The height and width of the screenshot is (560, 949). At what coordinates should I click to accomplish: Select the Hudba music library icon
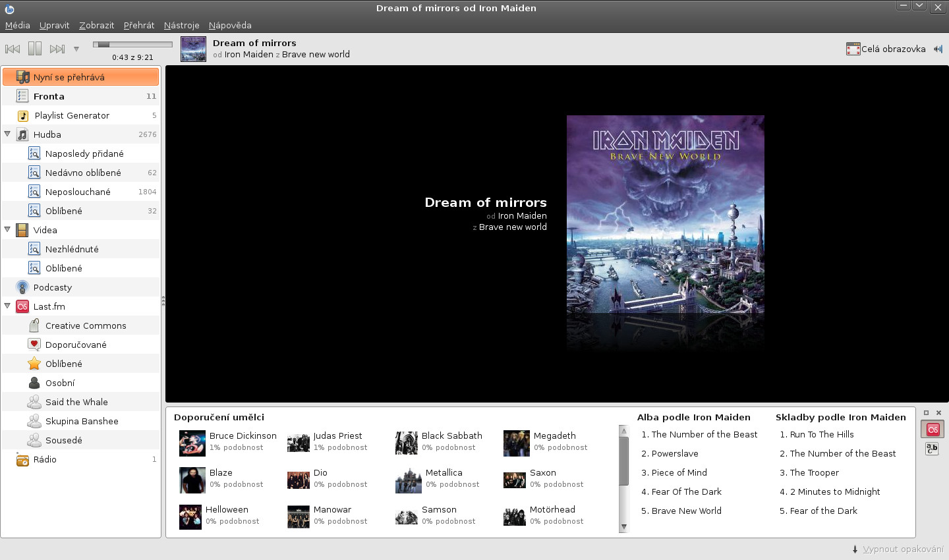pyautogui.click(x=22, y=134)
